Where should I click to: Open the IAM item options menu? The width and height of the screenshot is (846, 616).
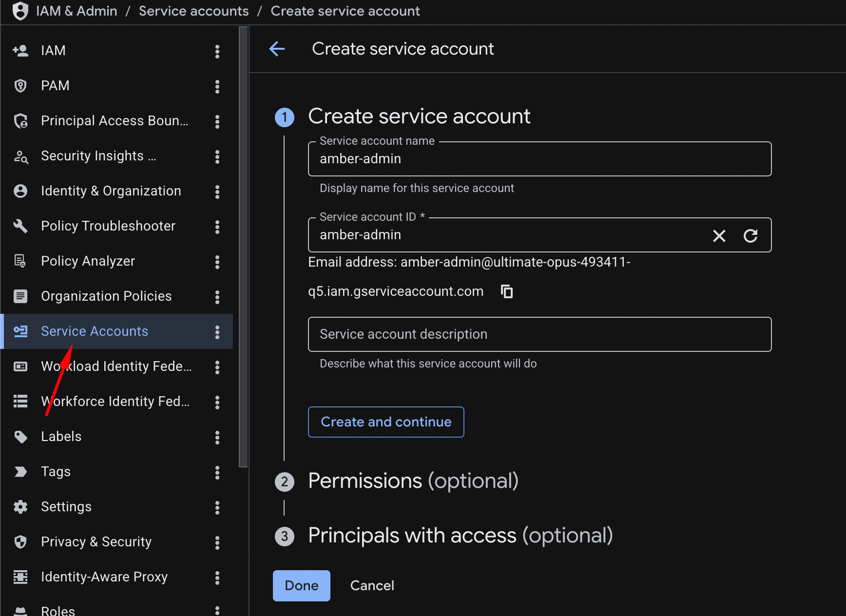(217, 52)
